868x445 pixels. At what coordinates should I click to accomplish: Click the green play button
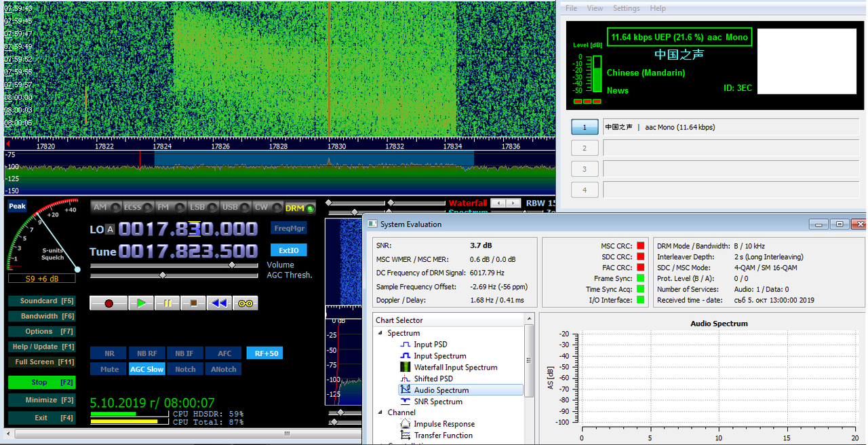[140, 303]
